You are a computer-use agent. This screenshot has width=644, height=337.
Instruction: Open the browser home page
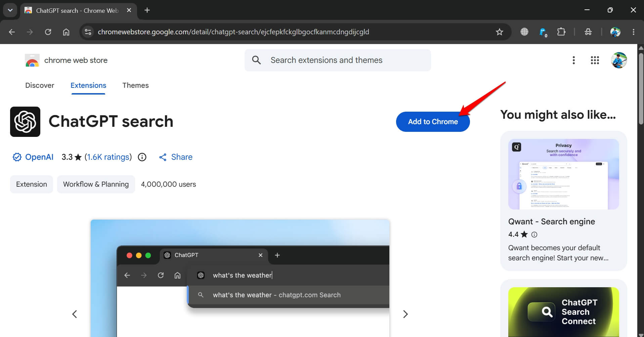[66, 32]
